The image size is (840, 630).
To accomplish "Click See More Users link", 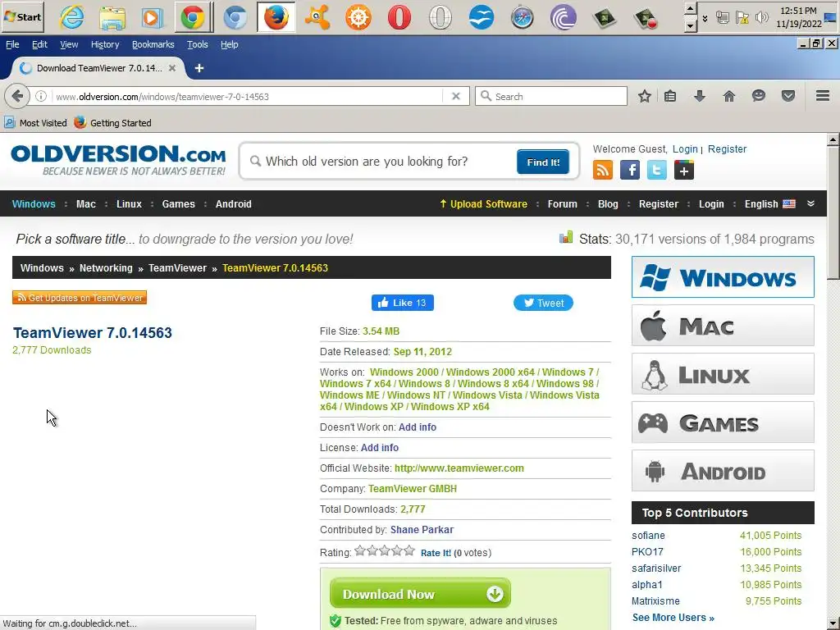I will coord(673,617).
